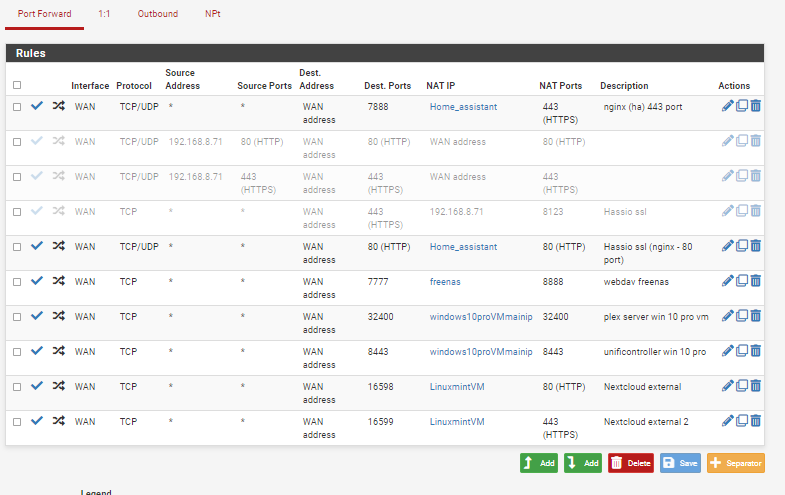785x495 pixels.
Task: Open windows10proVMmainip alias in the 8443 rule
Action: [x=481, y=352]
